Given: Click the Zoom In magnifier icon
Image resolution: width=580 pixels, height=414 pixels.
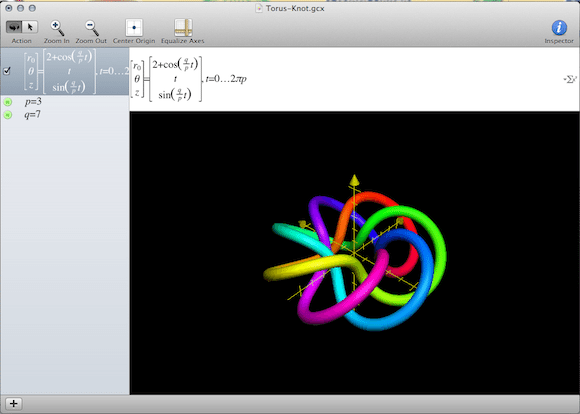Looking at the screenshot, I should (57, 28).
